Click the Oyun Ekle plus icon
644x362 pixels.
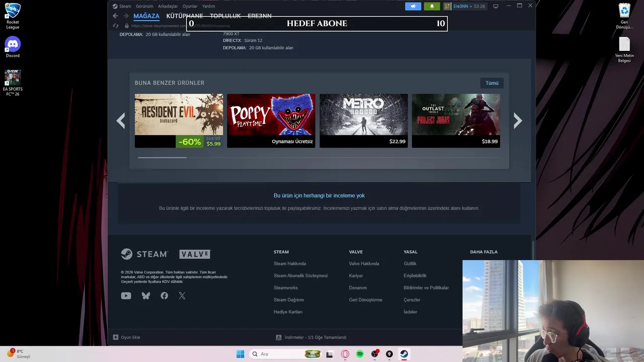point(116,337)
